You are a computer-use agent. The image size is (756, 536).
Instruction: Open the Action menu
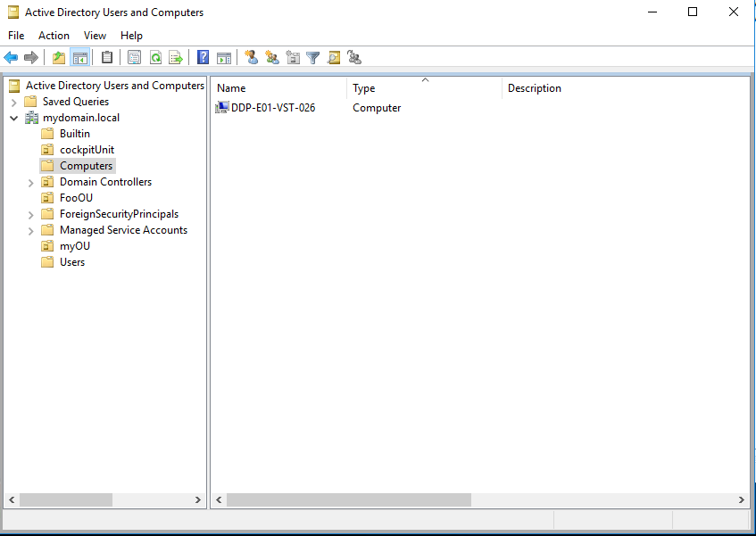(x=54, y=36)
